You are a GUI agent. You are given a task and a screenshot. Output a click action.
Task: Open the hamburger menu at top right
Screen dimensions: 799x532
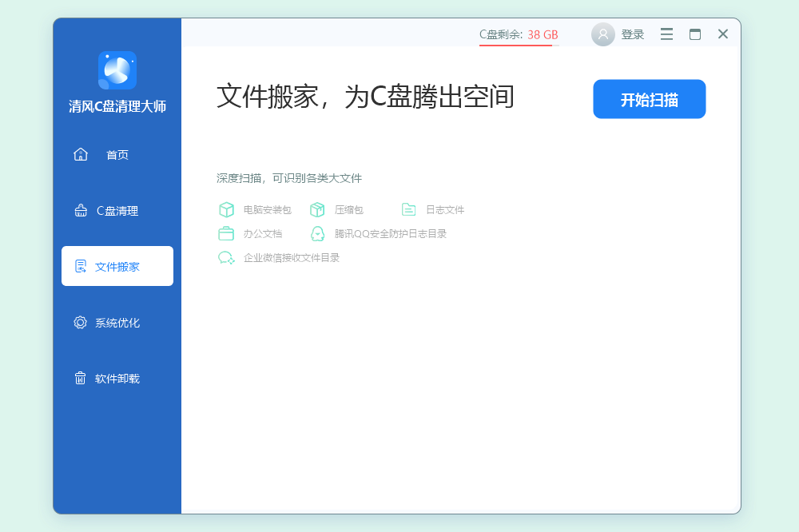[666, 34]
